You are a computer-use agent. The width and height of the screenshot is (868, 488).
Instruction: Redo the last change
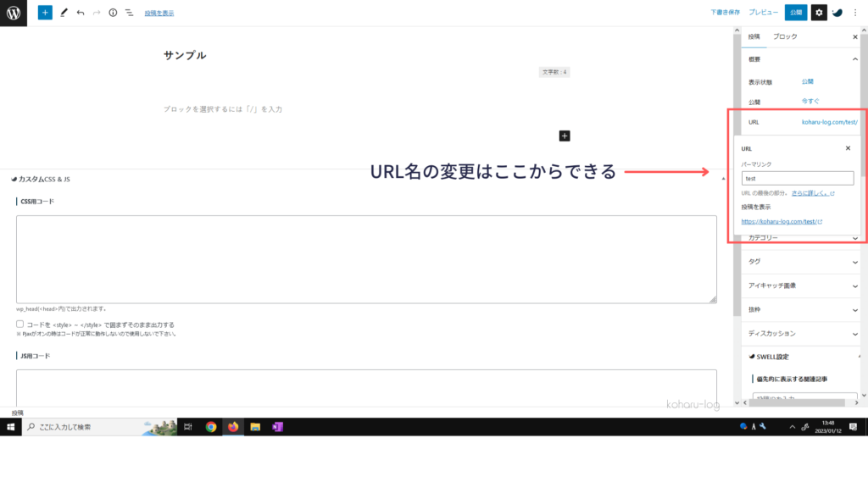pos(97,13)
